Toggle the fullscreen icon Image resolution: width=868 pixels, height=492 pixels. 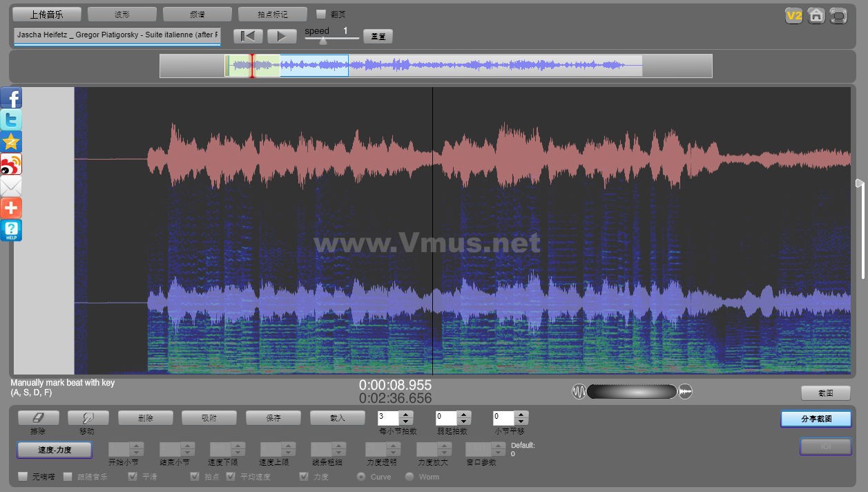[x=838, y=16]
